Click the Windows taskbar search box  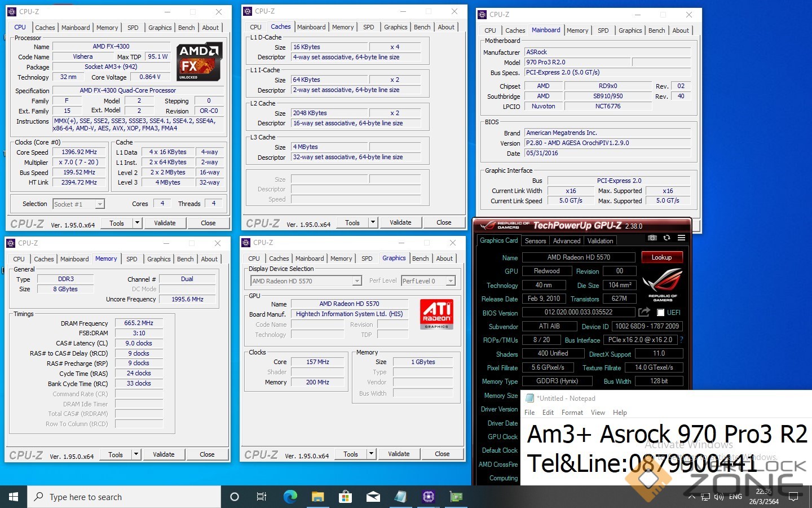[124, 497]
